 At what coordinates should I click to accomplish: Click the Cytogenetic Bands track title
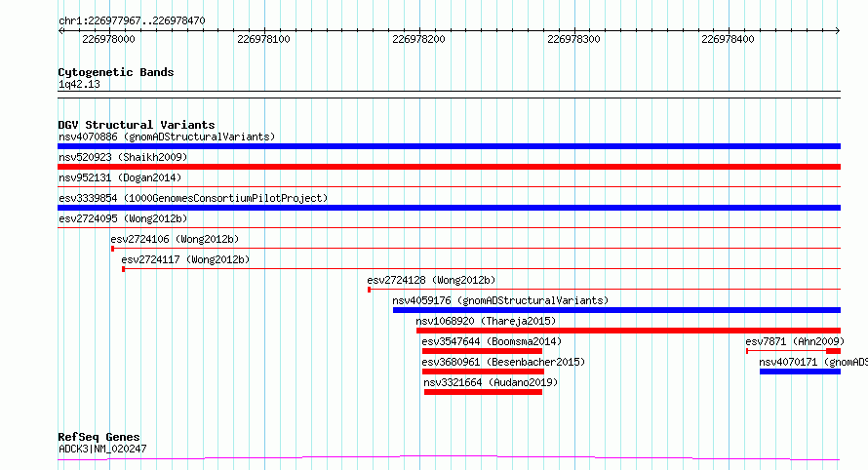(116, 72)
